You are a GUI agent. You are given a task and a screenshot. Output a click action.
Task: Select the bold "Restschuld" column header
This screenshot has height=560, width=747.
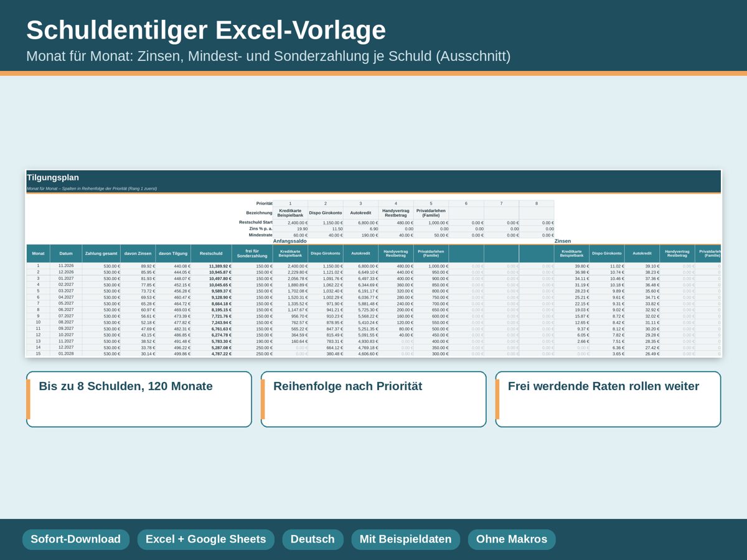point(212,254)
